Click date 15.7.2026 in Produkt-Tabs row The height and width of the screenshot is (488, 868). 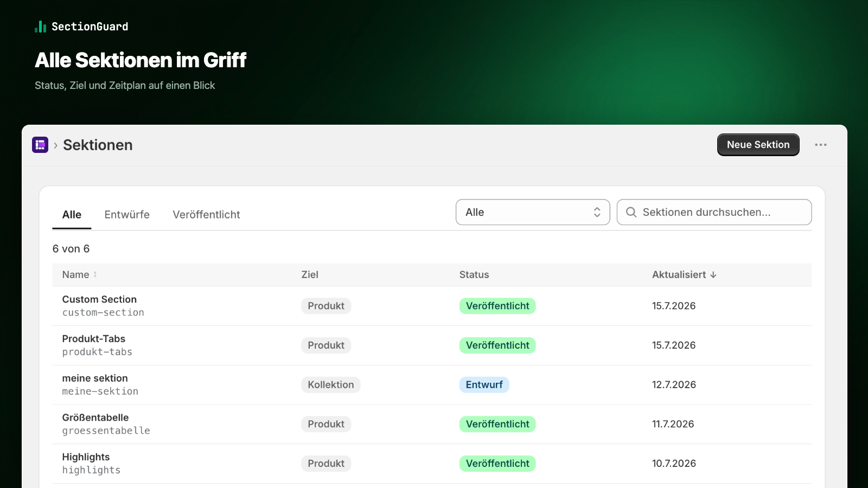674,345
